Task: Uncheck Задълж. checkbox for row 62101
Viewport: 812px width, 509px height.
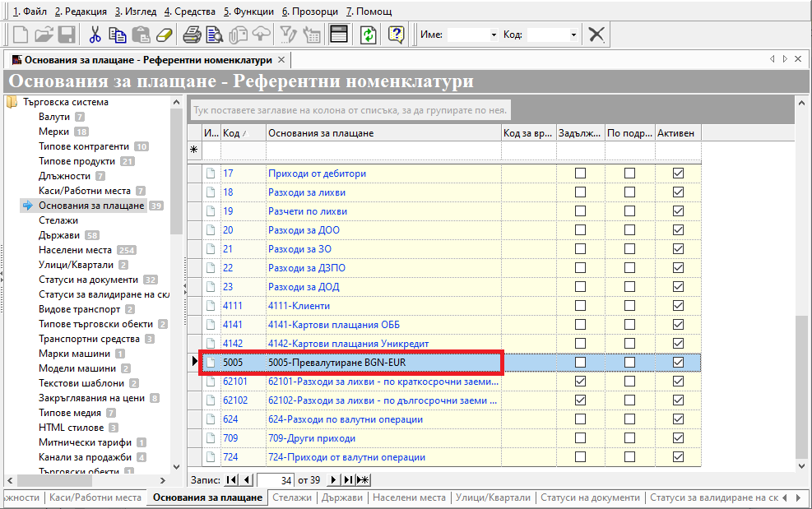Action: (x=581, y=382)
